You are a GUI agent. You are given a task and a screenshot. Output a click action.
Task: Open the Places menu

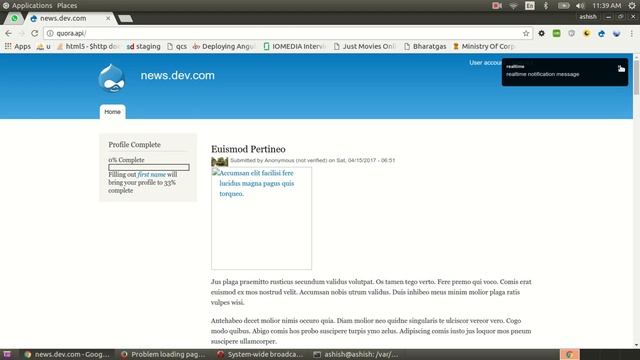point(67,6)
